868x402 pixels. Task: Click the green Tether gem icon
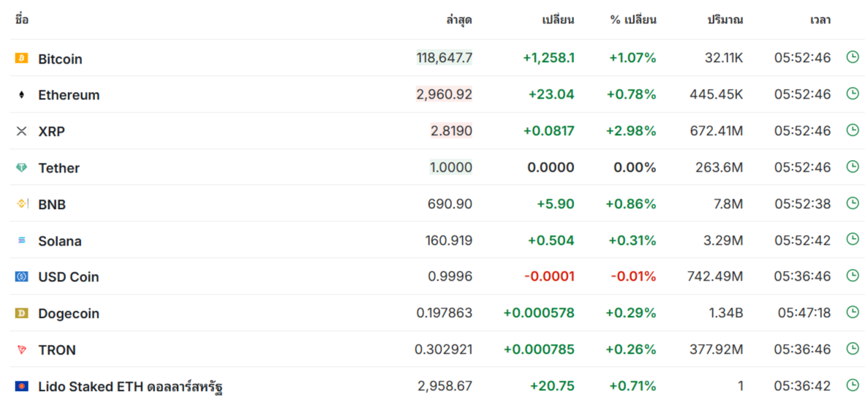22,167
